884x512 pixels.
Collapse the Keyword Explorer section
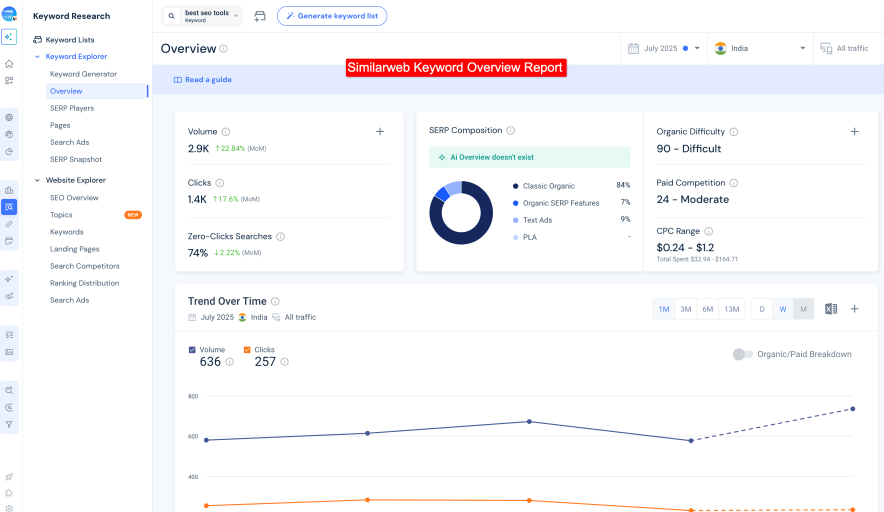tap(37, 56)
